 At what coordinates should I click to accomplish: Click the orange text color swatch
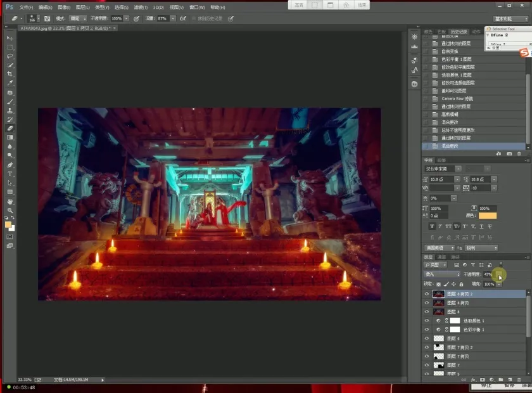[x=487, y=216]
